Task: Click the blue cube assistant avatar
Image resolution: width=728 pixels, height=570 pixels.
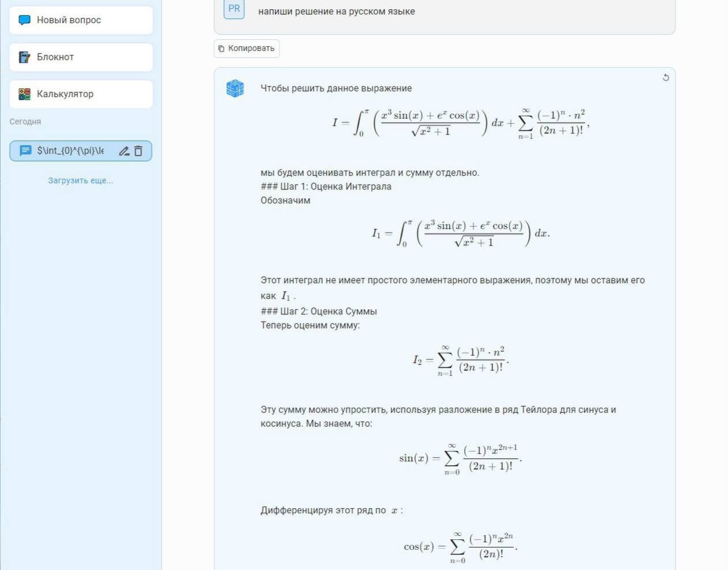Action: pyautogui.click(x=235, y=88)
